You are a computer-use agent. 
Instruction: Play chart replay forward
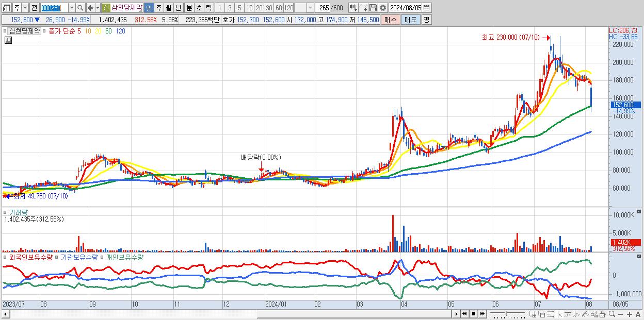click(457, 314)
